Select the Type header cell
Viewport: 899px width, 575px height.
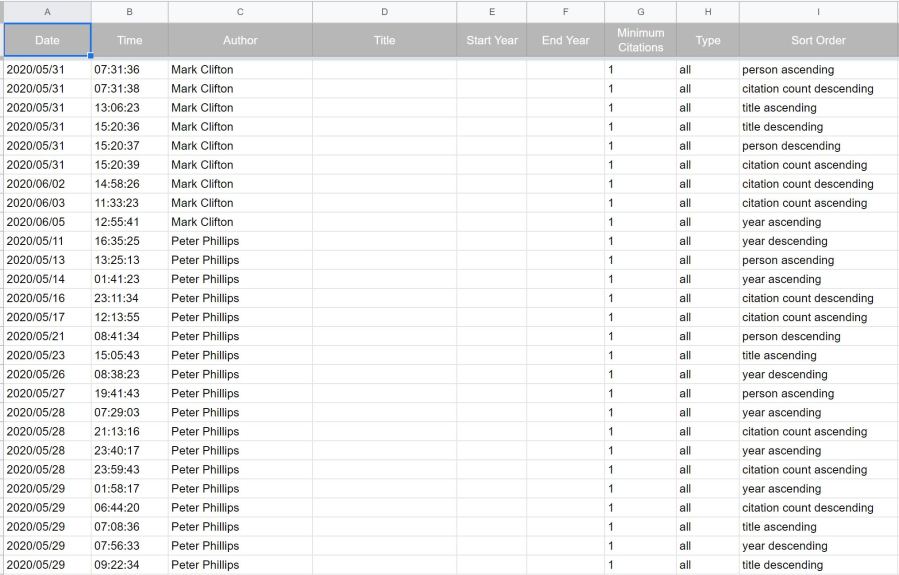(x=708, y=40)
